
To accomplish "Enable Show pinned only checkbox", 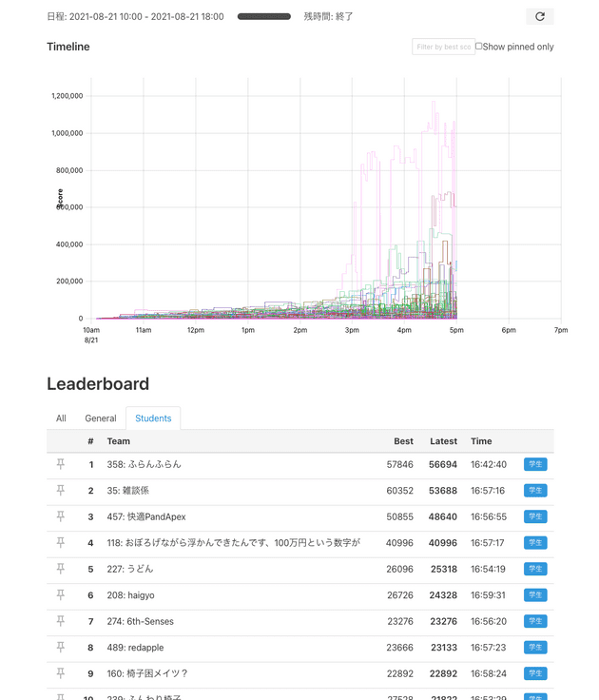I will point(479,47).
